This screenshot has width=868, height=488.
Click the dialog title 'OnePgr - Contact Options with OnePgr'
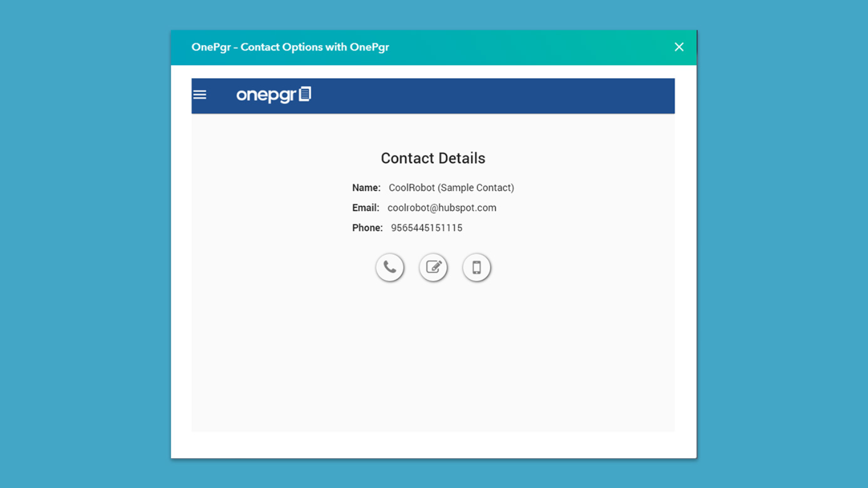290,47
